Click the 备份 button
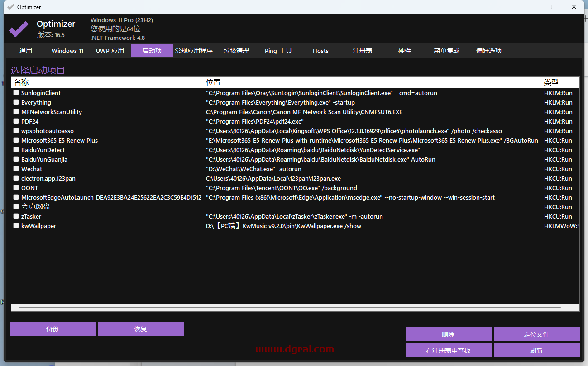The image size is (588, 366). pos(53,329)
